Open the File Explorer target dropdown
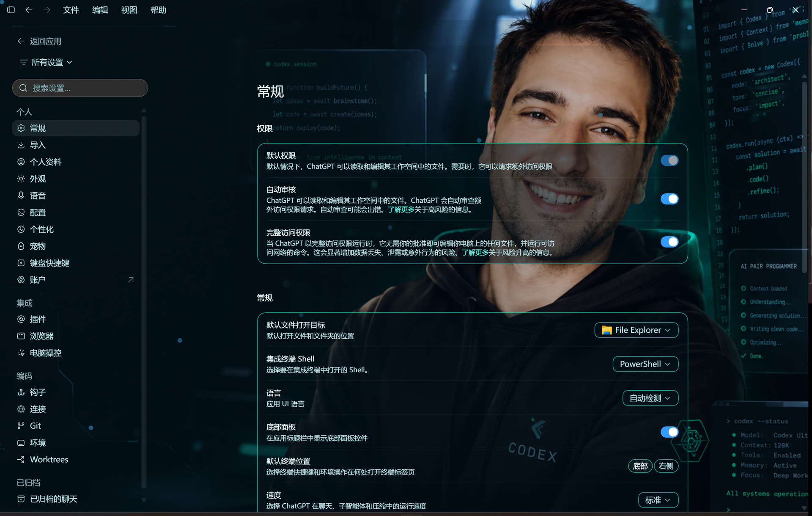Image resolution: width=812 pixels, height=516 pixels. click(x=636, y=330)
